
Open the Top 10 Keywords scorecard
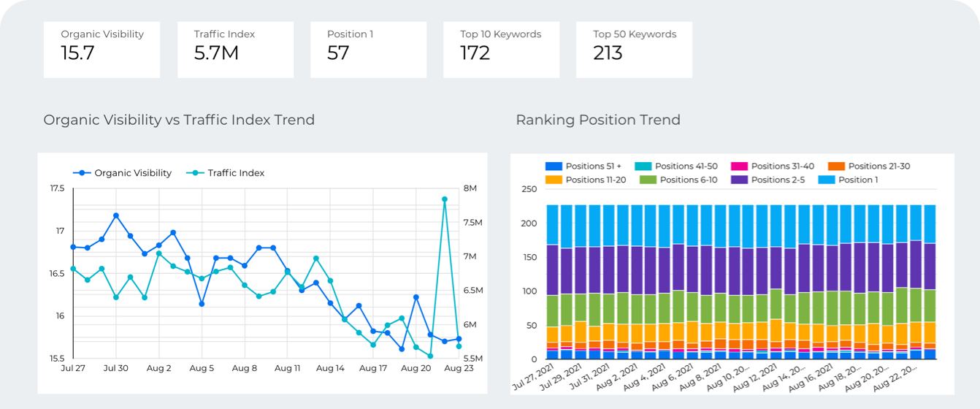pos(501,49)
